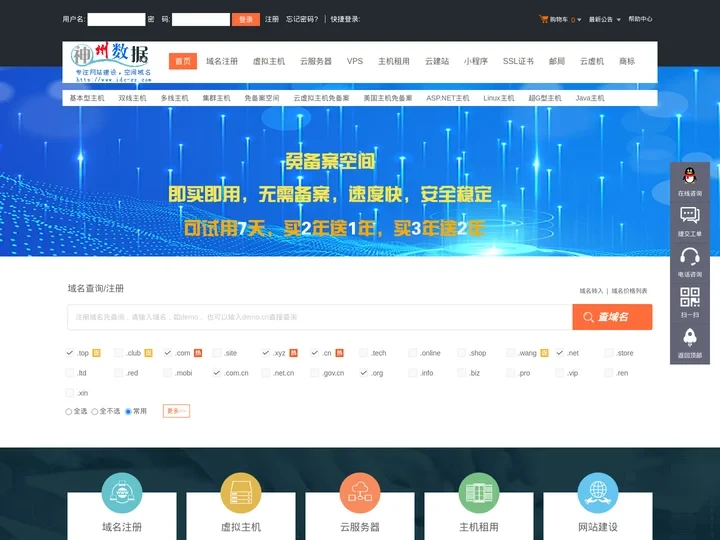Click the 登录 login button
720x540 pixels.
[x=246, y=19]
